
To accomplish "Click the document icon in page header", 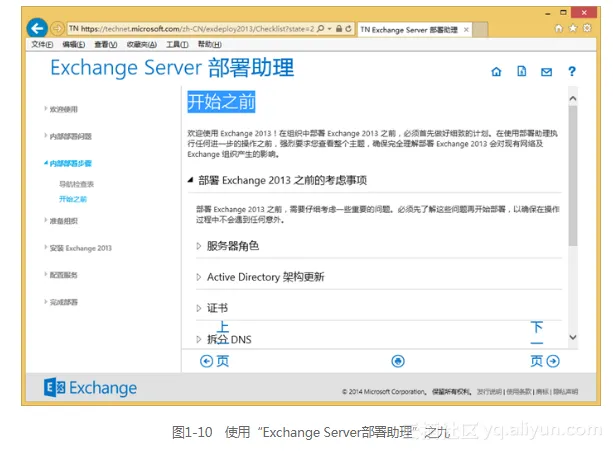I will coord(522,72).
